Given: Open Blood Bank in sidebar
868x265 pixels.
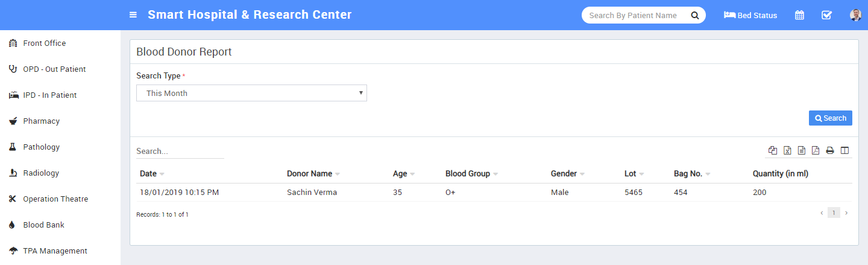Looking at the screenshot, I should 43,225.
